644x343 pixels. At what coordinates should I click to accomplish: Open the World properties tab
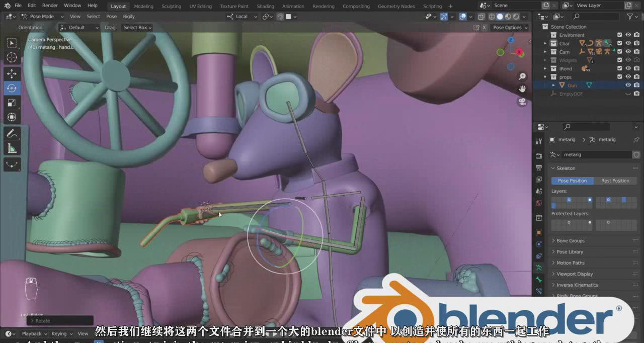coord(539,203)
